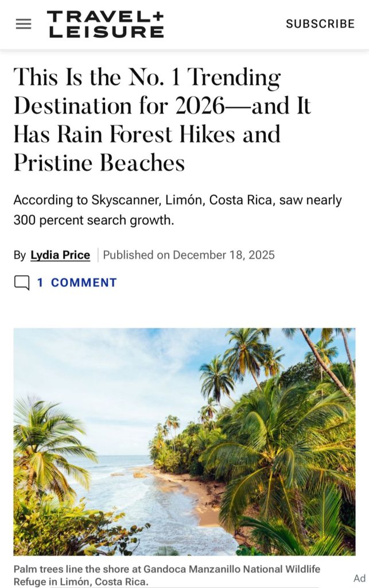Click the Gandoca Manzanillo photo caption
This screenshot has height=588, width=369.
coord(166,575)
